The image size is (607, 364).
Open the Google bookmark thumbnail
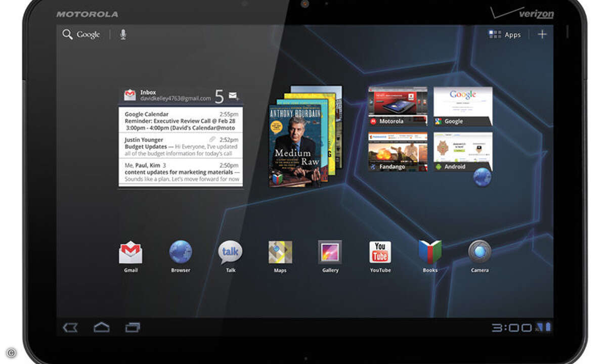coord(462,106)
